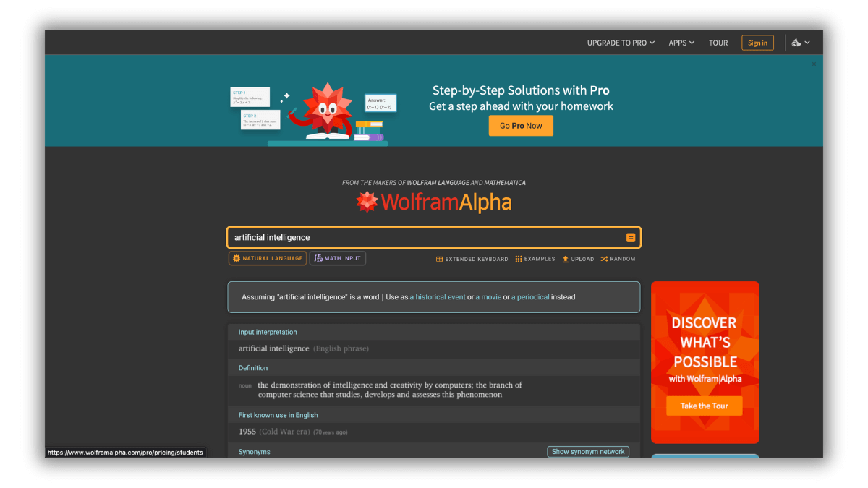Switch to Natural Language input mode
This screenshot has width=868, height=488.
pyautogui.click(x=268, y=258)
